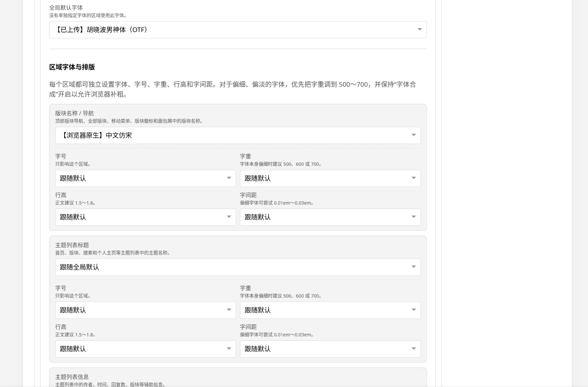The height and width of the screenshot is (387, 588).
Task: Click 字间距 label in 主题列表标题 section
Action: [x=248, y=327]
